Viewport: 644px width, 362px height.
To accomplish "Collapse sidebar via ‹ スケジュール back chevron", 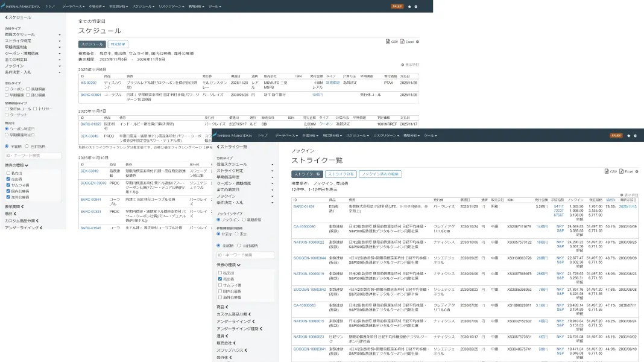I will [17, 17].
